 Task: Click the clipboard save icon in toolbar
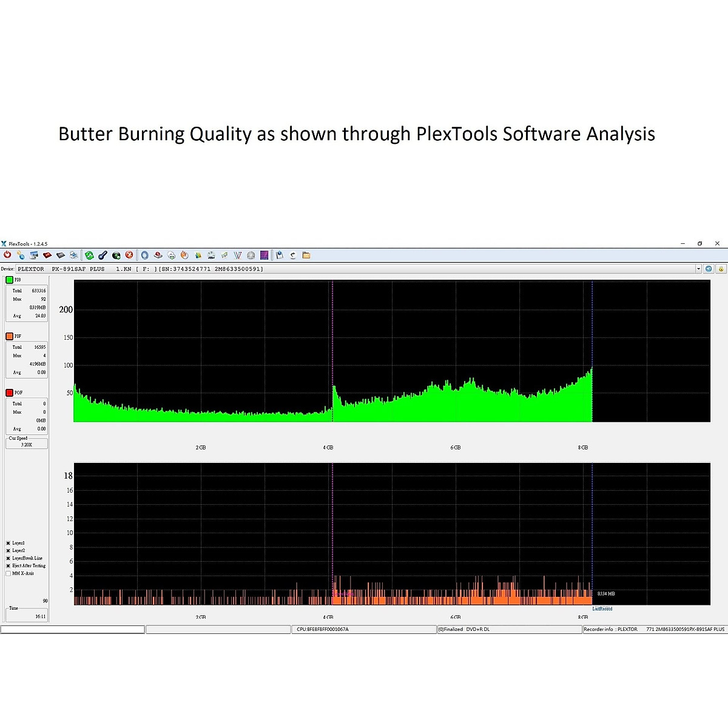[x=279, y=255]
